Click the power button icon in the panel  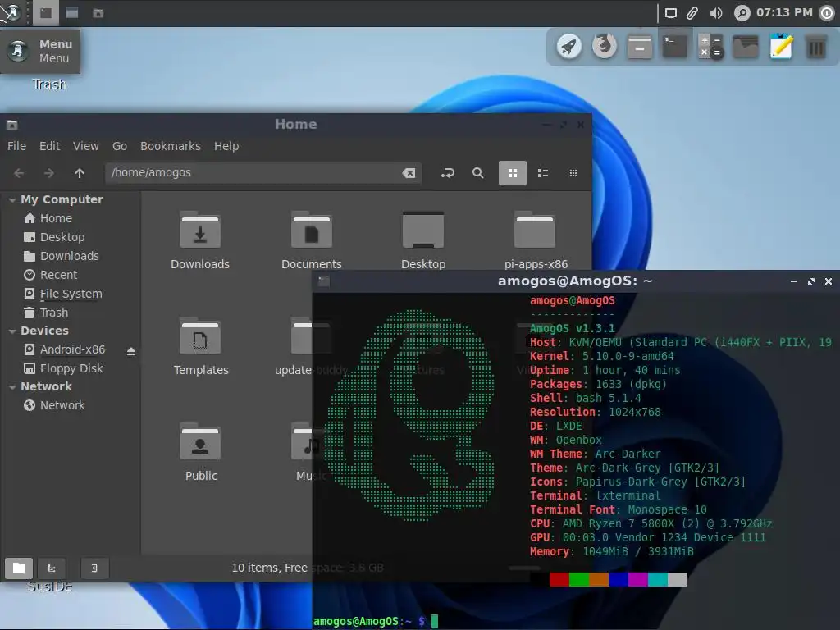coord(828,13)
